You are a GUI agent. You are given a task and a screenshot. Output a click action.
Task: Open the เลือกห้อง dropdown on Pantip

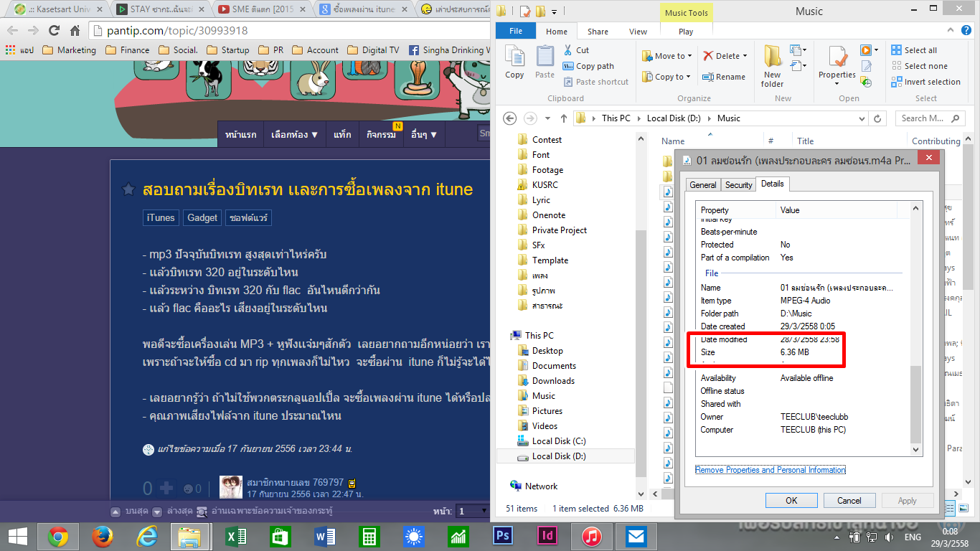294,134
